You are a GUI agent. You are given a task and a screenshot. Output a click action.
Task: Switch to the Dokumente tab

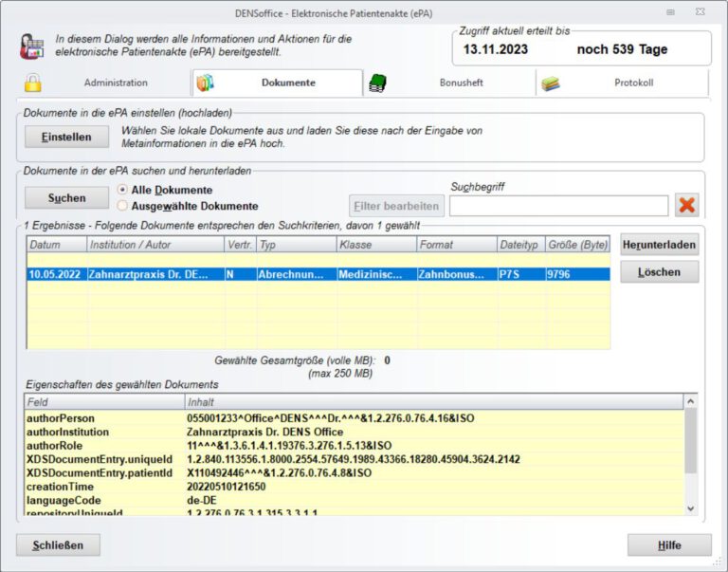click(x=278, y=83)
